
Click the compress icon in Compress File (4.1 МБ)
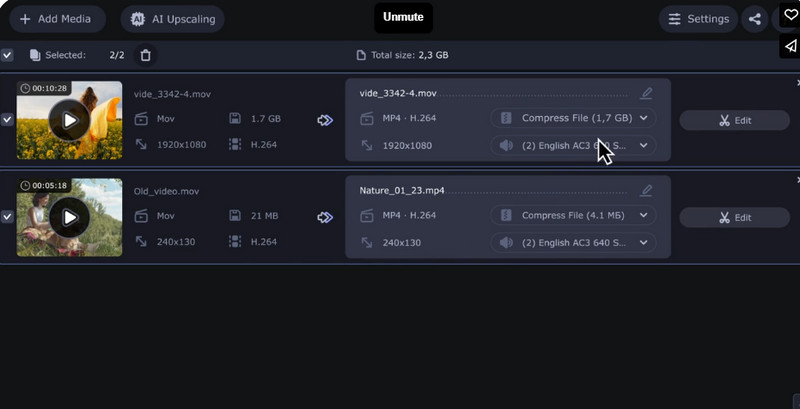[x=506, y=215]
